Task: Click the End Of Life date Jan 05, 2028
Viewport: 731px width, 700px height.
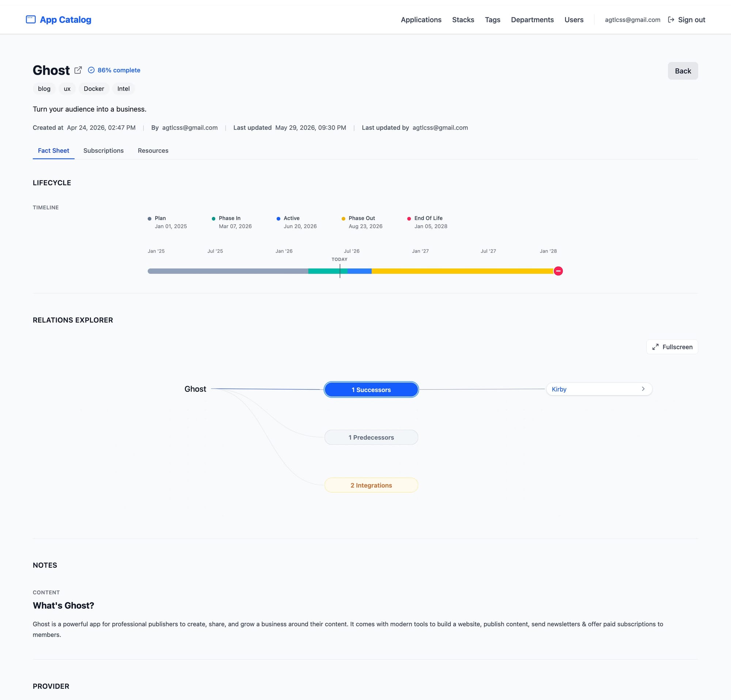Action: (431, 226)
